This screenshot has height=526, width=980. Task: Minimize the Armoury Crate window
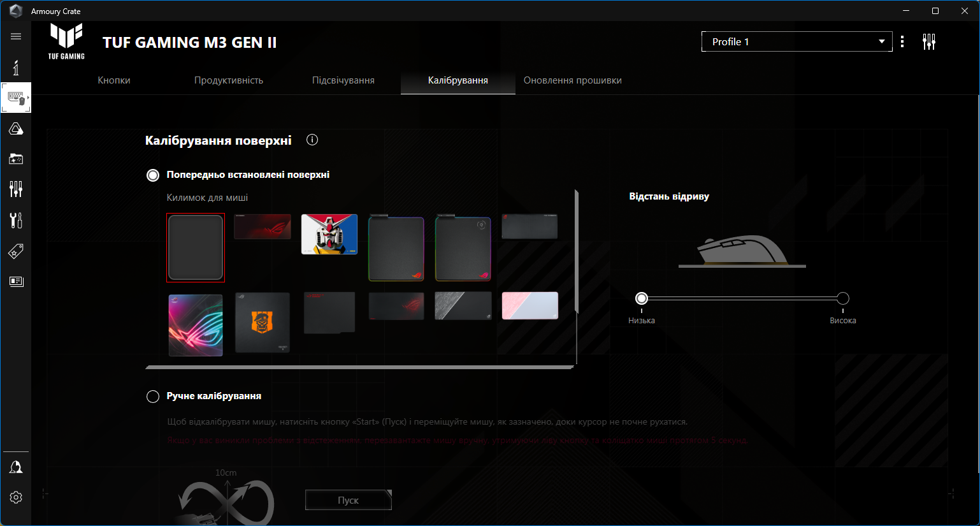click(x=906, y=11)
